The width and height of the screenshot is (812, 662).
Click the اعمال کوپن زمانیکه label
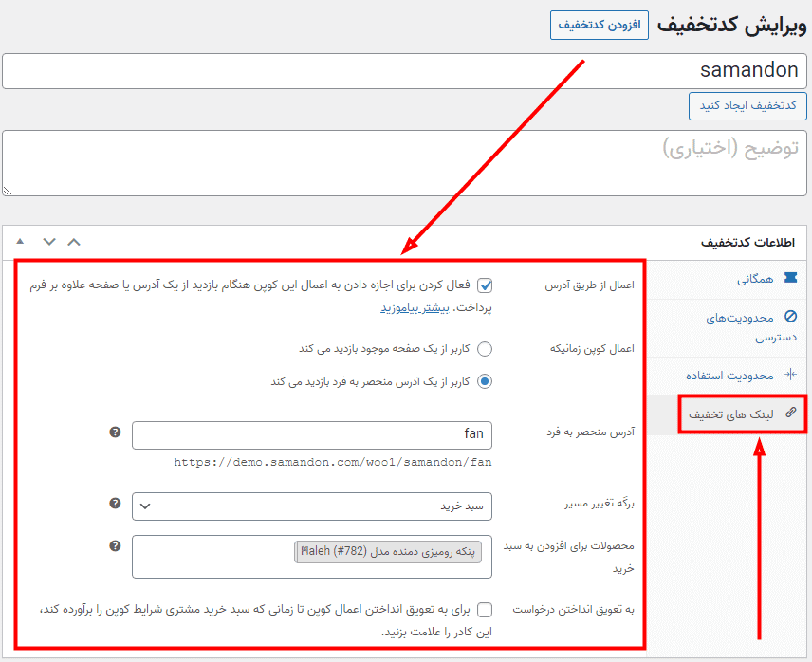click(x=592, y=349)
